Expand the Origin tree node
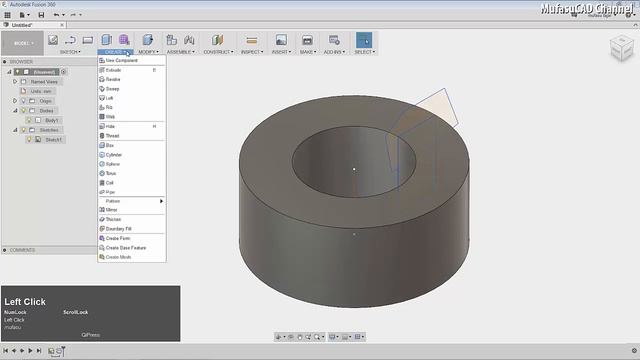 click(15, 101)
